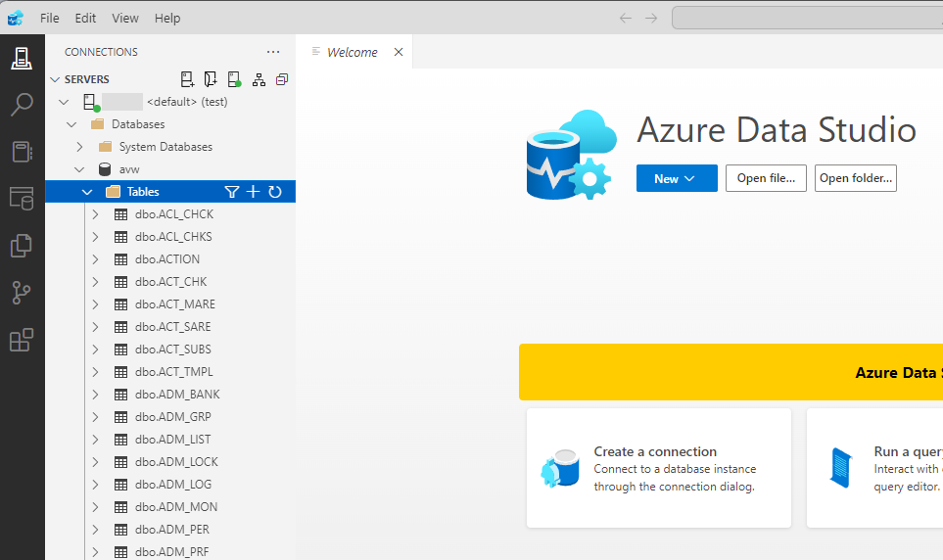The height and width of the screenshot is (560, 943).
Task: Expand the System Databases folder
Action: [x=79, y=147]
